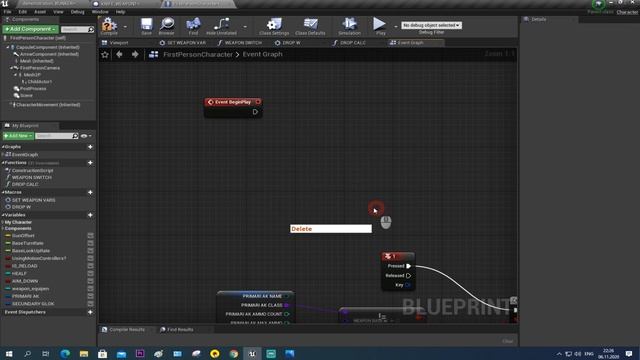Open the Edit menu
Image resolution: width=640 pixels, height=360 pixels.
22,12
